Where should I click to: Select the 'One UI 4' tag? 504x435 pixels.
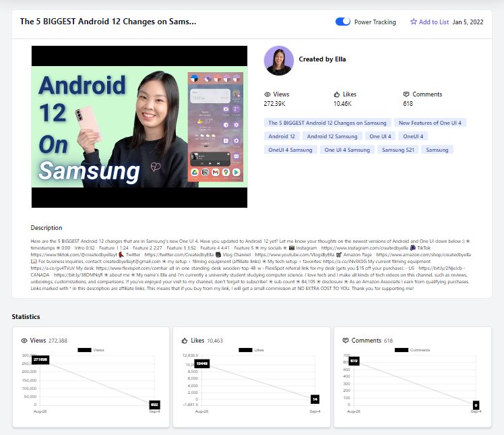tap(380, 136)
